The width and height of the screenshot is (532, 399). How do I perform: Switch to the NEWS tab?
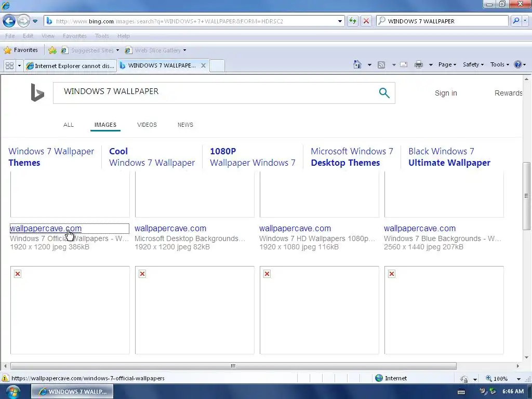tap(185, 125)
